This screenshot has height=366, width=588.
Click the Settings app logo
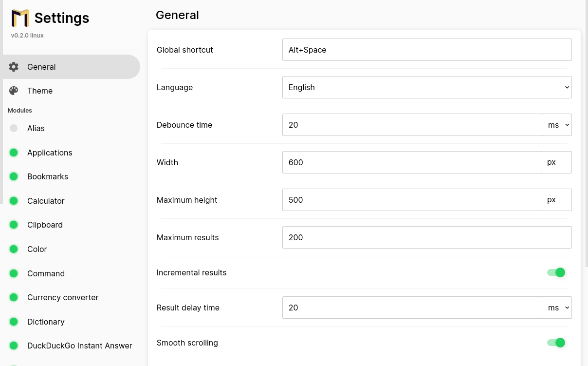point(20,18)
